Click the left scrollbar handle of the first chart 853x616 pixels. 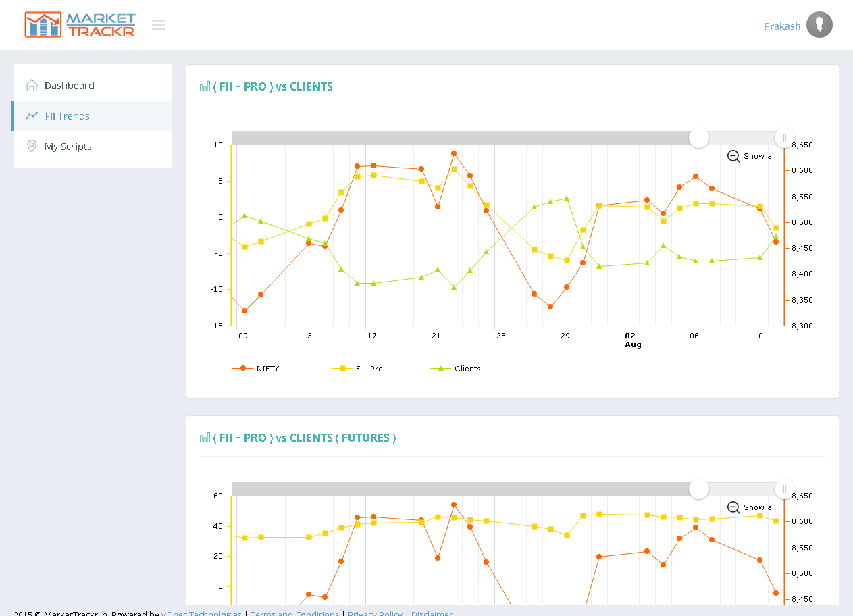point(699,138)
